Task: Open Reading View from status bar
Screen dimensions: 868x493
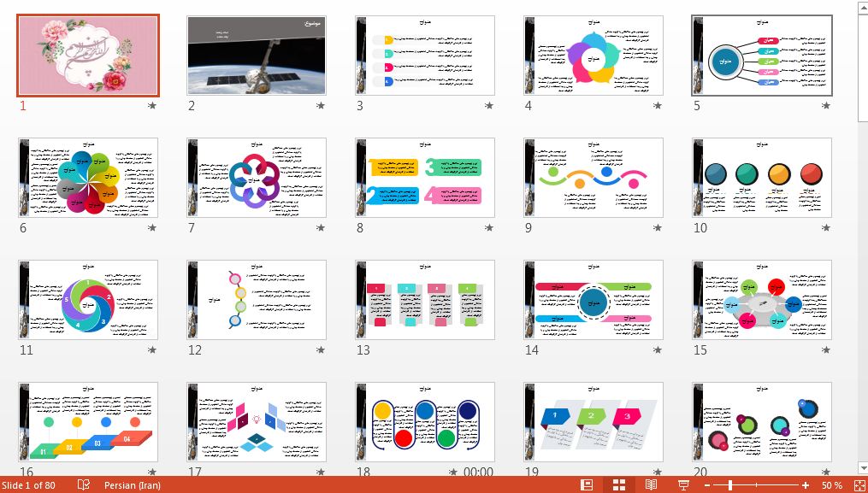Action: pos(651,484)
